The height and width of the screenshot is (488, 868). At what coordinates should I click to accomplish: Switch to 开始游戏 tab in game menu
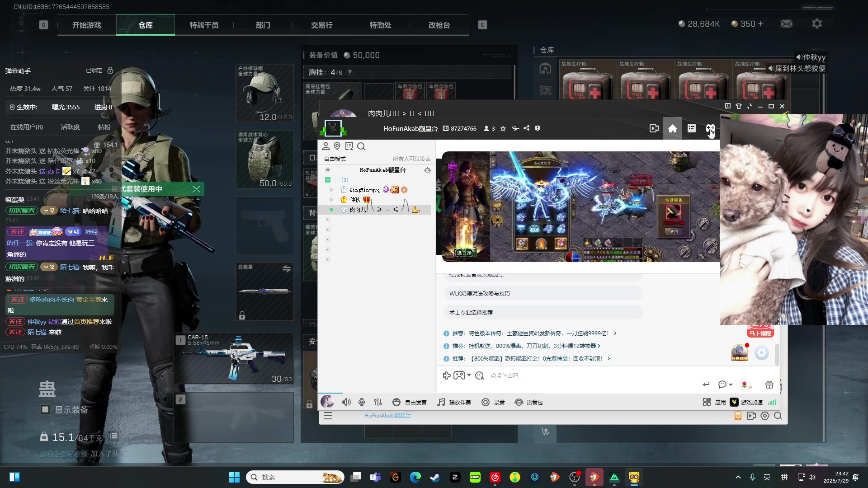[87, 25]
